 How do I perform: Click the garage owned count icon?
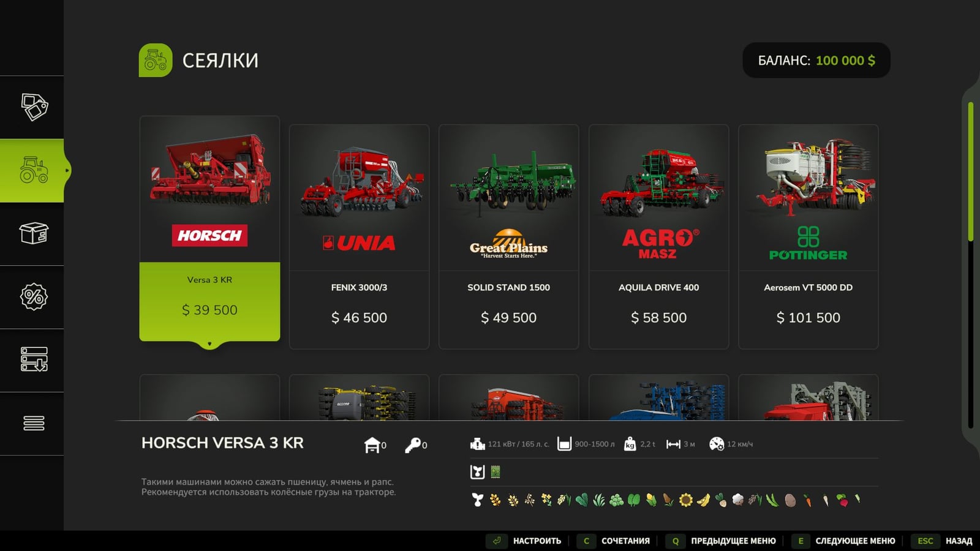[372, 445]
